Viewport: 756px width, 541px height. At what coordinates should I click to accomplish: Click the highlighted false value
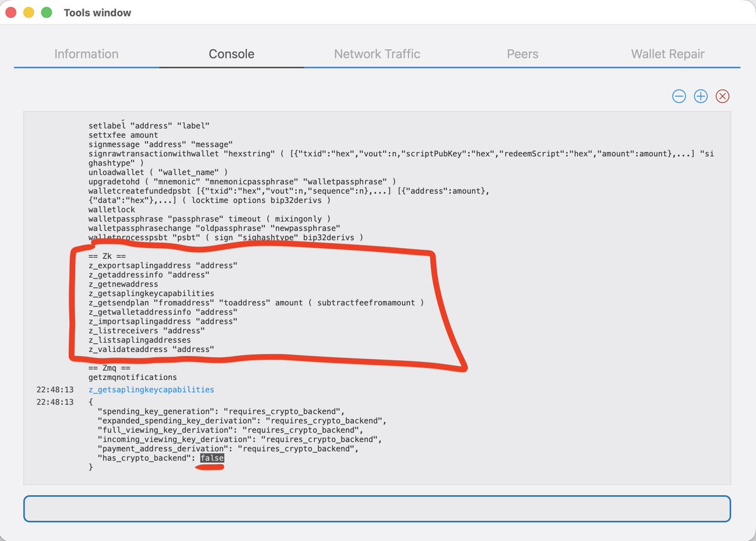pyautogui.click(x=212, y=458)
